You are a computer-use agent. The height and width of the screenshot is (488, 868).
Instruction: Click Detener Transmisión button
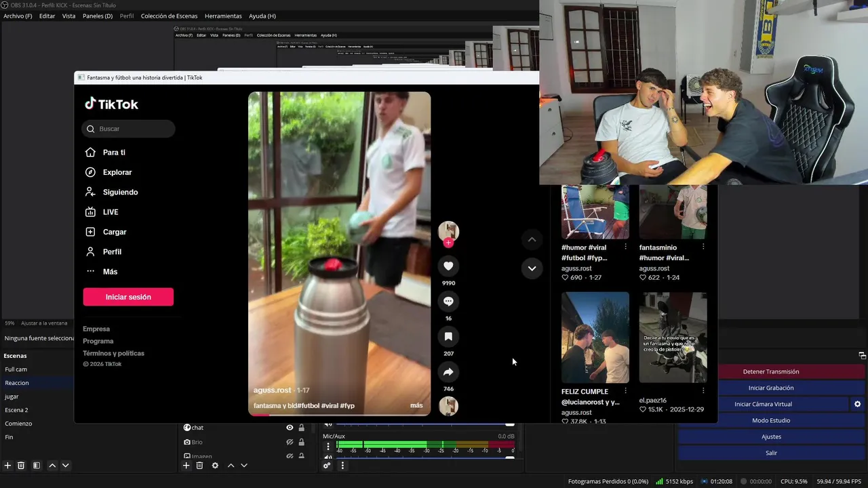pos(771,371)
